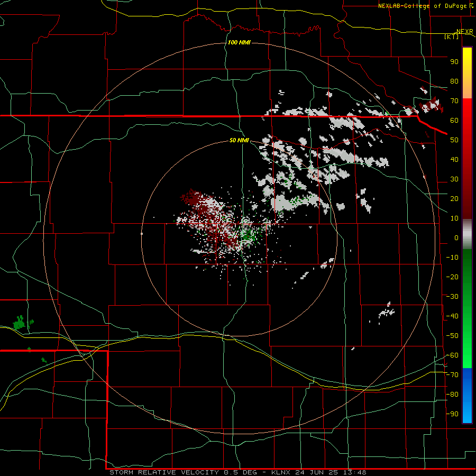The width and height of the screenshot is (476, 476).
Task: Click the -60 scale value
Action: pos(452,355)
